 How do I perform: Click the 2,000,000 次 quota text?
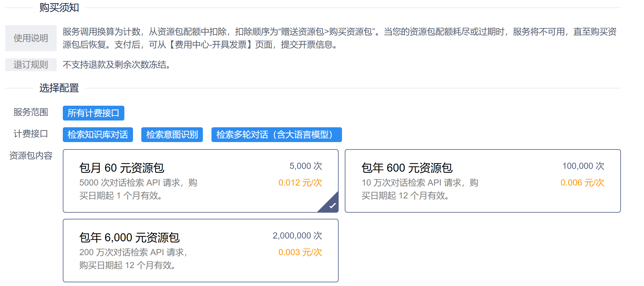click(x=297, y=236)
